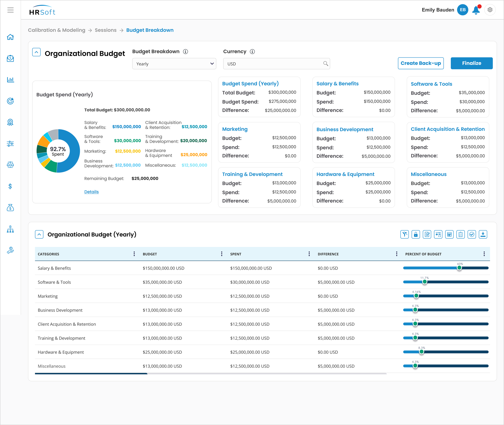The image size is (504, 425).
Task: Click the download icon in table toolbar
Action: [x=483, y=234]
